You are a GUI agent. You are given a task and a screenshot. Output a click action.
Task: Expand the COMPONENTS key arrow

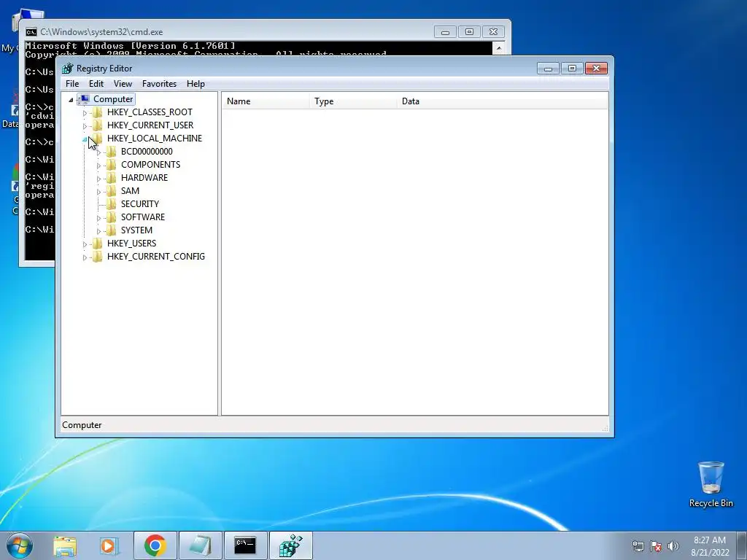pos(98,166)
